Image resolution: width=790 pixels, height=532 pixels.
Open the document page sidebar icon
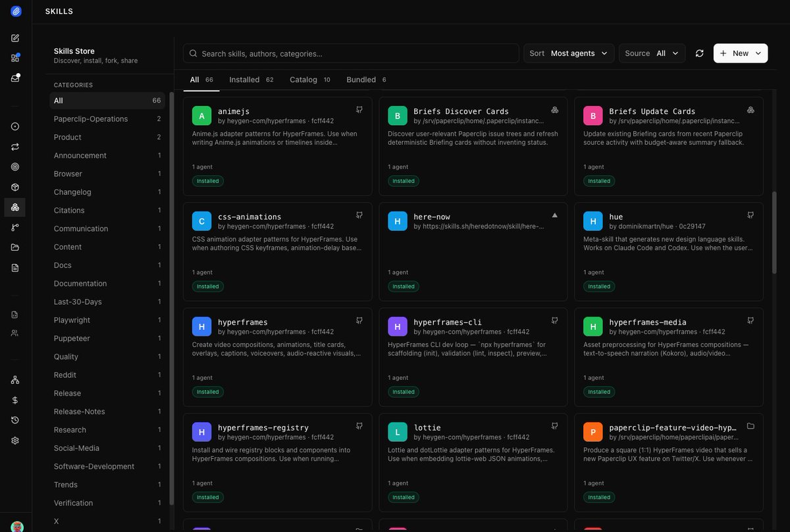15,267
